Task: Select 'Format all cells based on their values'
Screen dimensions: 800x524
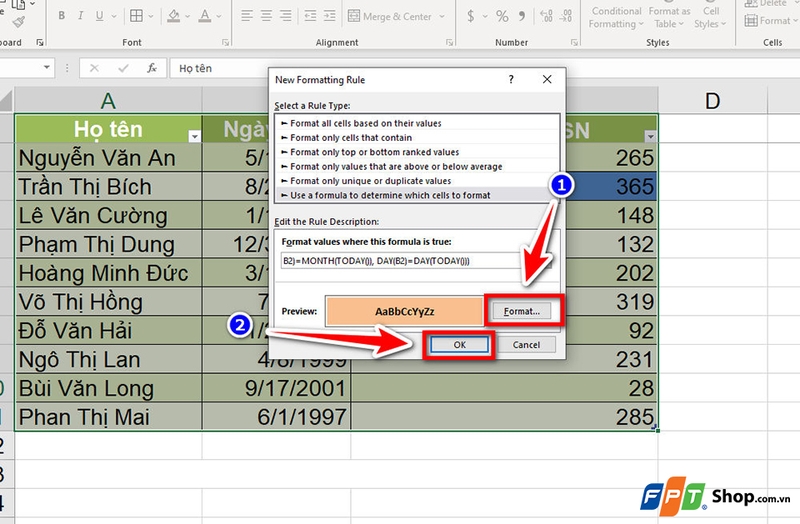Action: point(417,123)
